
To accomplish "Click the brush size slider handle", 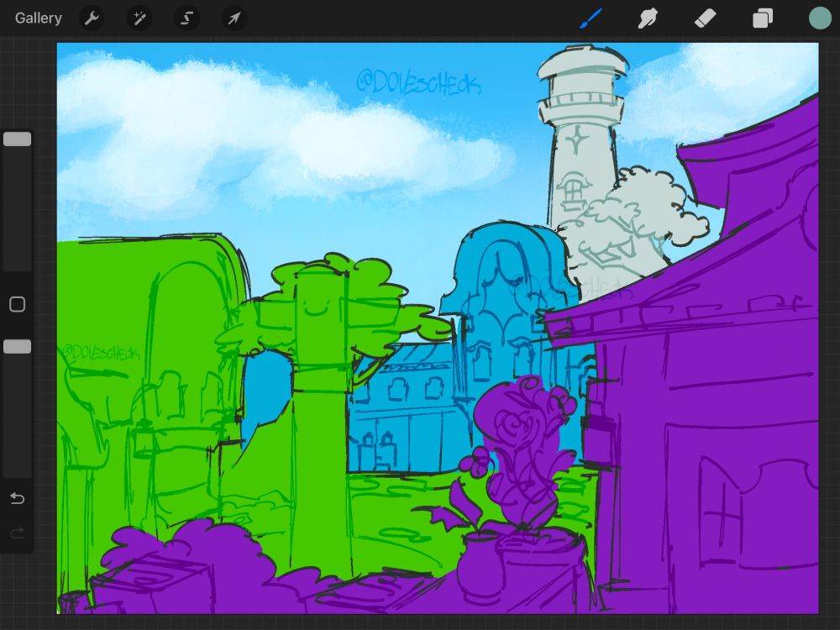I will pyautogui.click(x=17, y=139).
